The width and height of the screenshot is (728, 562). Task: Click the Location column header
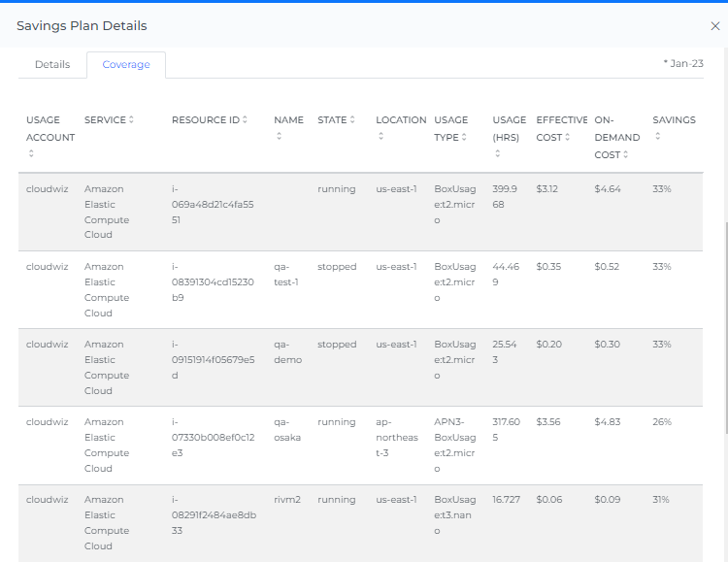click(x=401, y=120)
